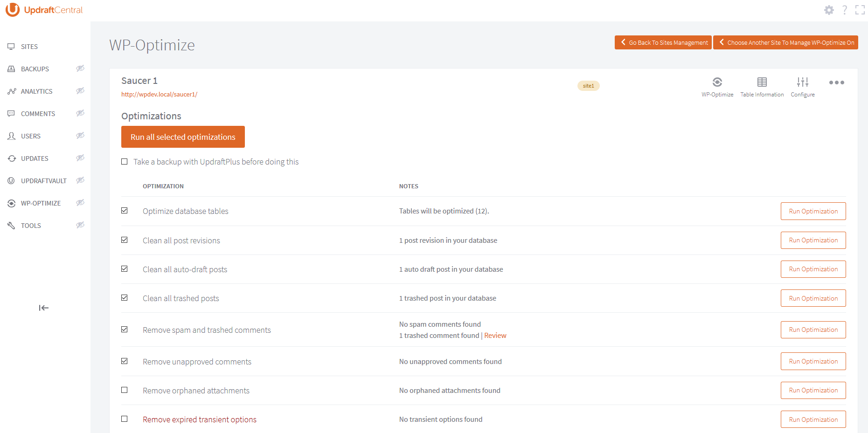This screenshot has height=433, width=868.
Task: Run Optimization for expired transient options
Action: (x=813, y=419)
